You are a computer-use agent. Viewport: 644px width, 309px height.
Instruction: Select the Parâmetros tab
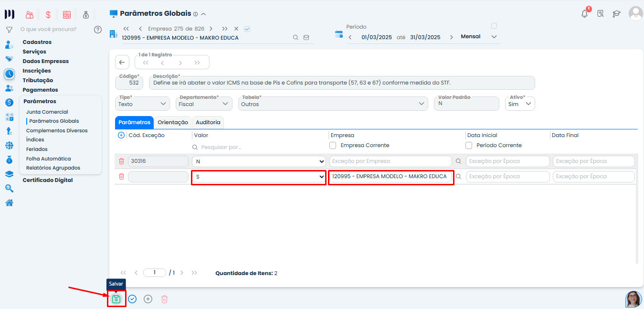[x=134, y=122]
